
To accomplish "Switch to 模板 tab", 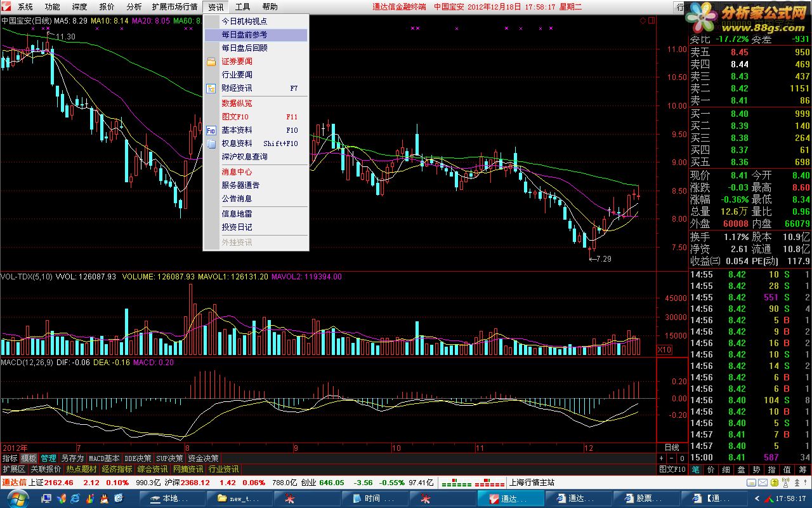I will click(29, 458).
